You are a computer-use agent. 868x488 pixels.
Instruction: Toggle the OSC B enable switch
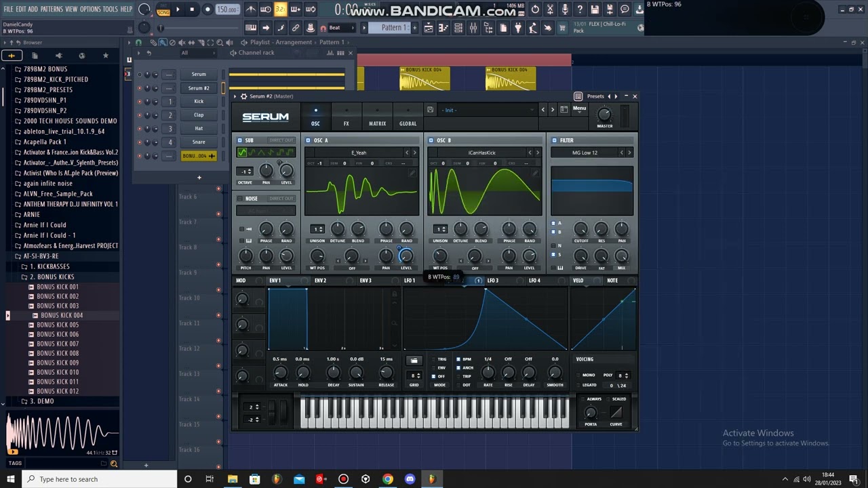point(431,140)
